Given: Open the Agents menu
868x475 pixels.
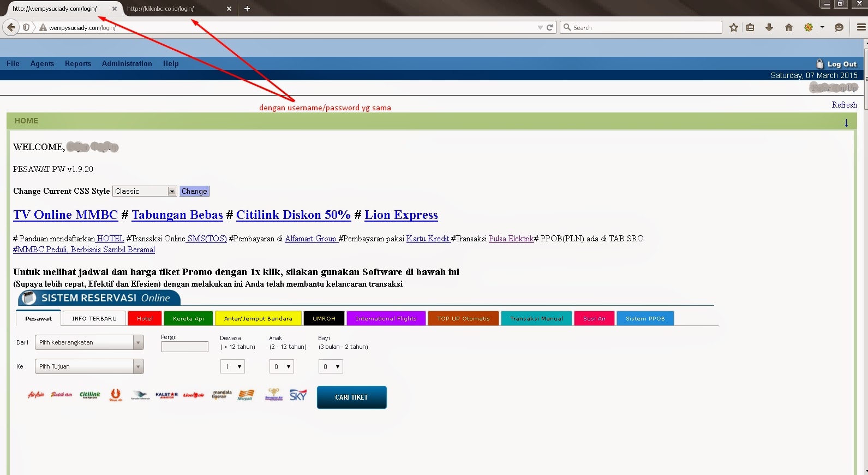Looking at the screenshot, I should tap(42, 63).
